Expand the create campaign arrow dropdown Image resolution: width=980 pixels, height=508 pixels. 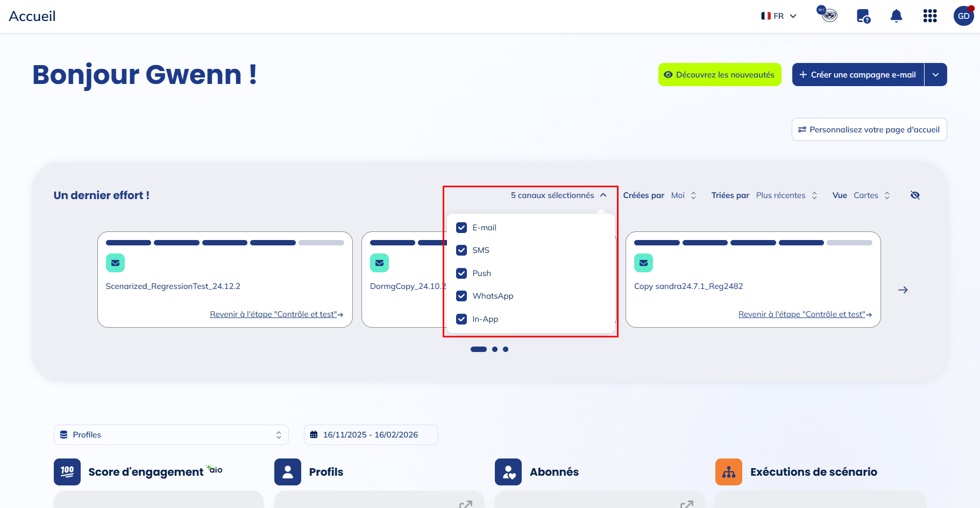coord(936,75)
